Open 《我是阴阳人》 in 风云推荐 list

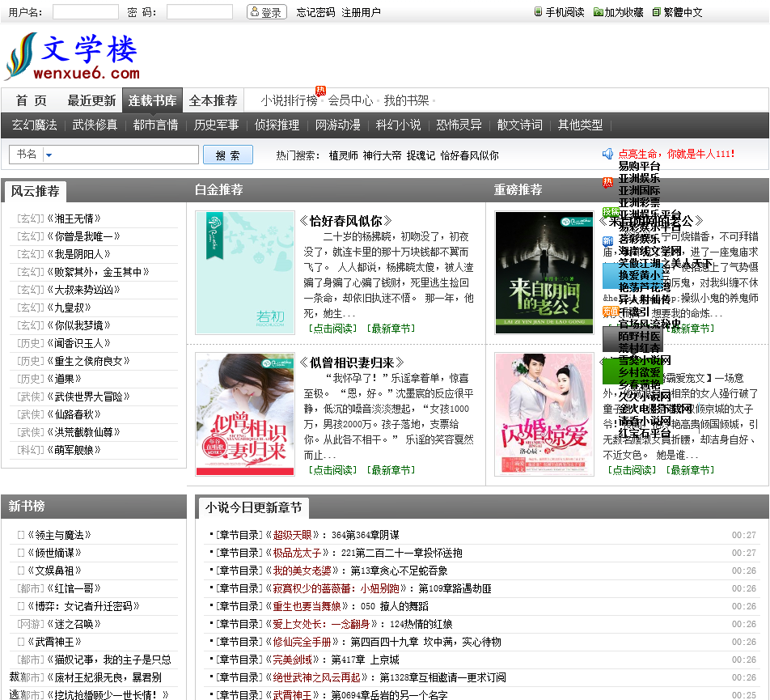coord(79,254)
